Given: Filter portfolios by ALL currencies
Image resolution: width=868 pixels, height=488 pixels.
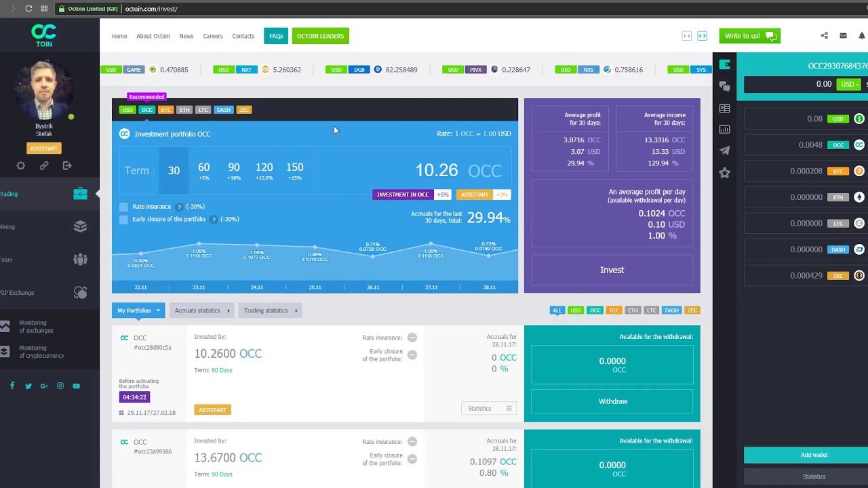Looking at the screenshot, I should point(557,310).
